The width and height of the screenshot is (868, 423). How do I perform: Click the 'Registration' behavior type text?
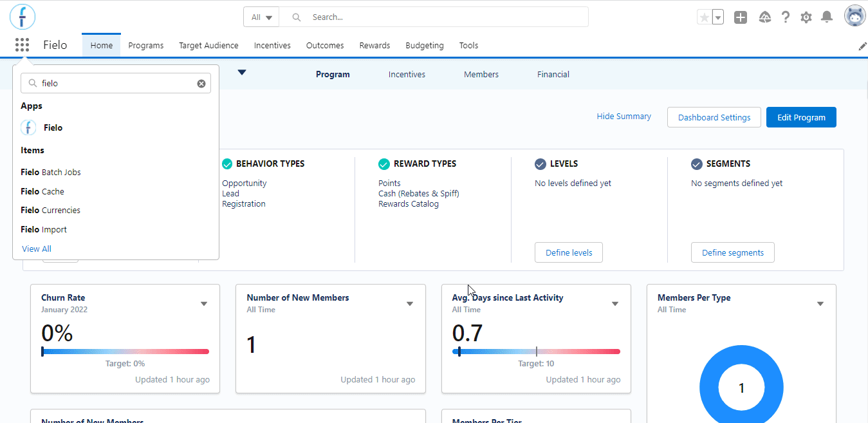tap(244, 203)
